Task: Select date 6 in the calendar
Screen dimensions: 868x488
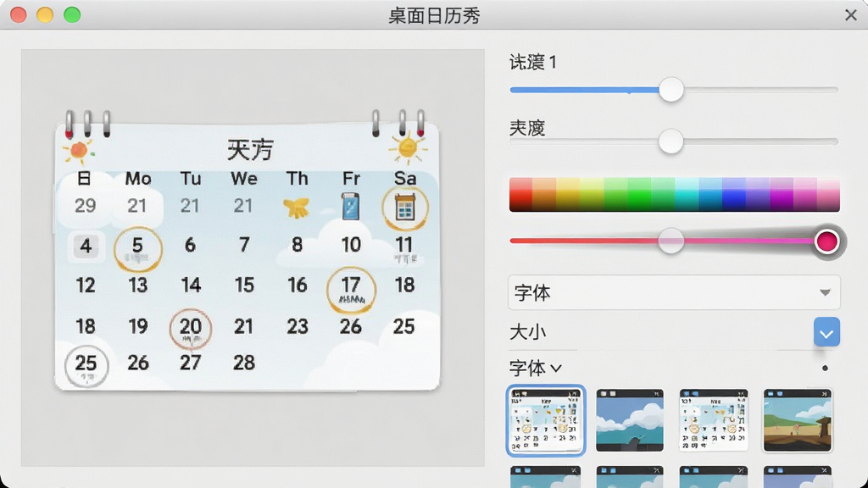Action: (x=190, y=245)
